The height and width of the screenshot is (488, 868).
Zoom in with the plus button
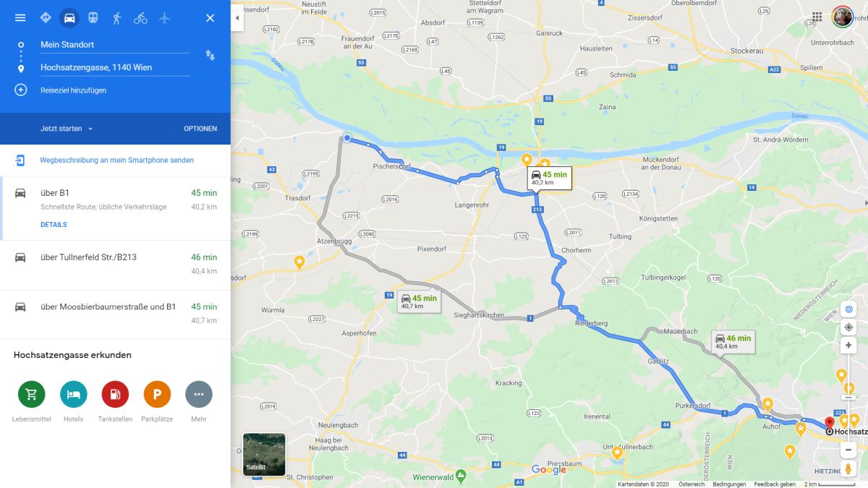click(x=849, y=346)
